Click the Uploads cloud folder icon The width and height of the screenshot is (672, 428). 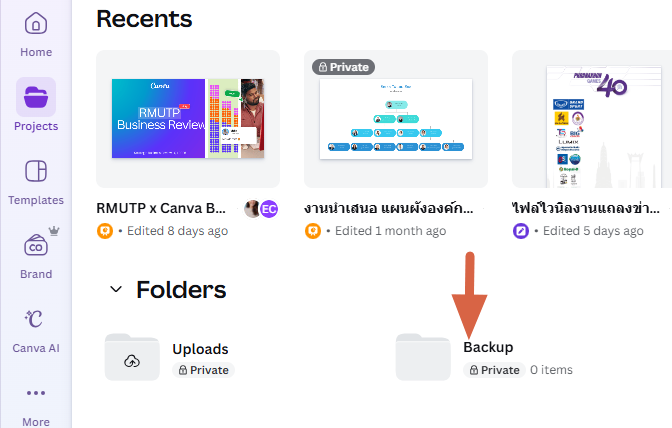[x=132, y=358]
